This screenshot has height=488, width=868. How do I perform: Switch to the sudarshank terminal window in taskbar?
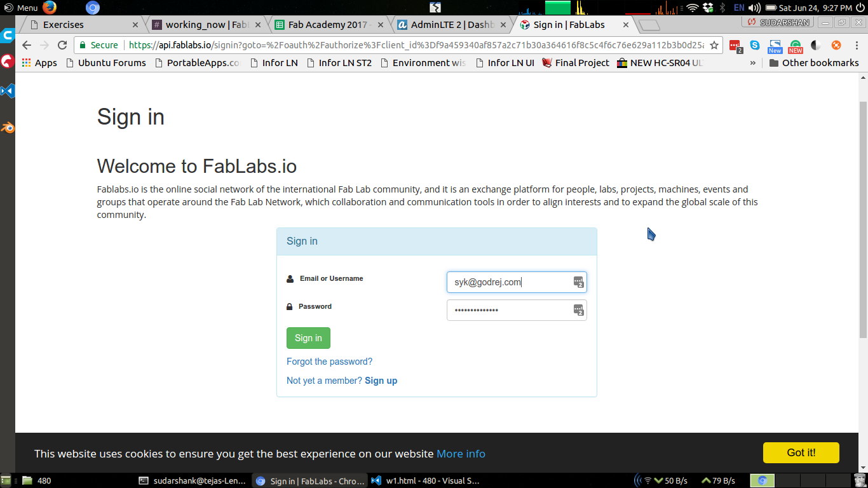click(x=193, y=481)
